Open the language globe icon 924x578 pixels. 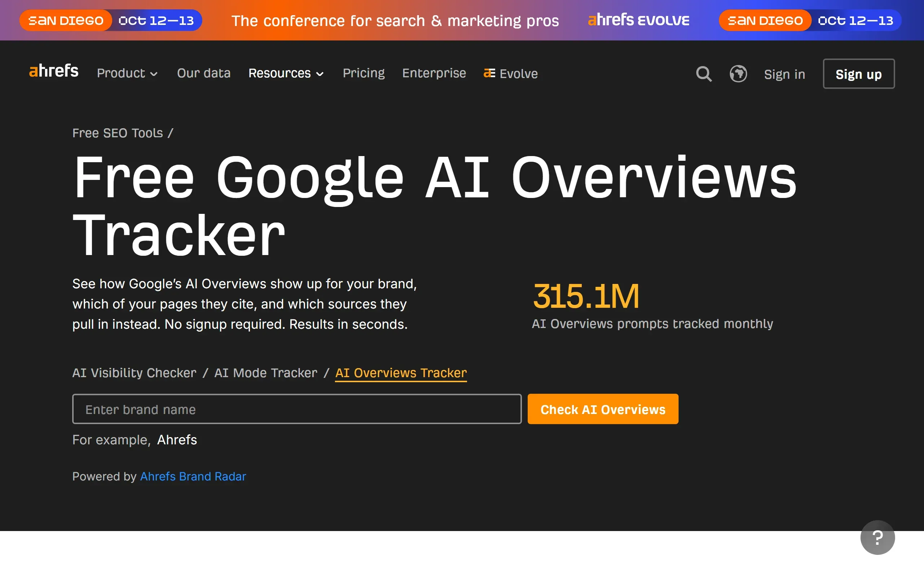(738, 74)
